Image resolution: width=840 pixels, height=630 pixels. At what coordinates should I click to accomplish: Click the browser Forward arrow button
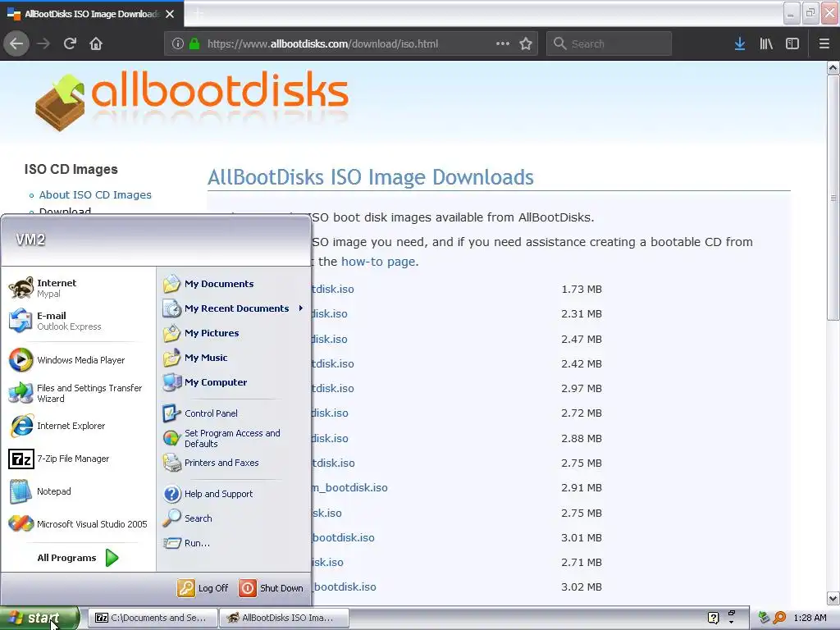(x=43, y=43)
